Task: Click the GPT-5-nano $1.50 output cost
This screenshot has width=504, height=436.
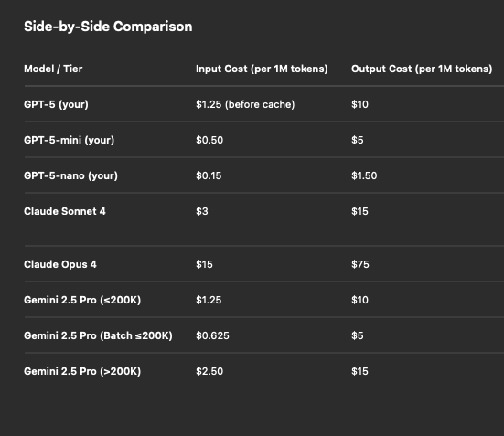Action: coord(364,175)
